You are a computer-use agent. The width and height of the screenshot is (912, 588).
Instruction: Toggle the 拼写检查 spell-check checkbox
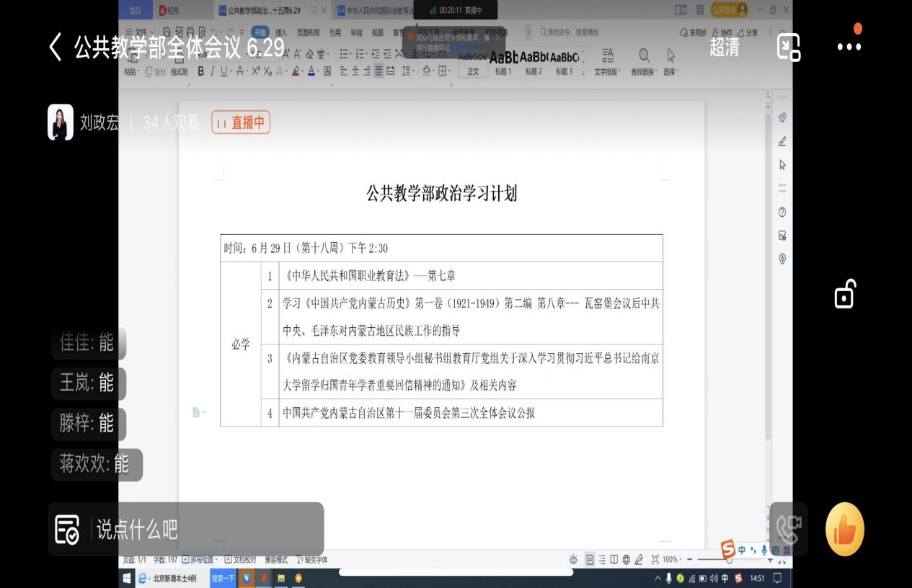point(198,559)
